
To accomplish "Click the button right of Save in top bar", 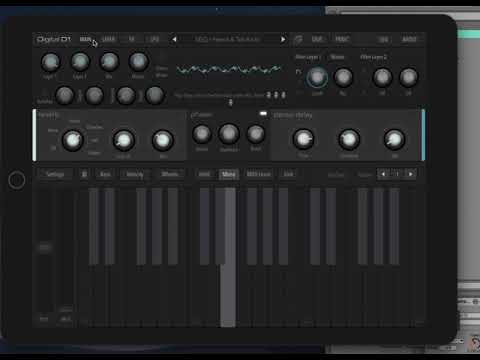I will 342,39.
